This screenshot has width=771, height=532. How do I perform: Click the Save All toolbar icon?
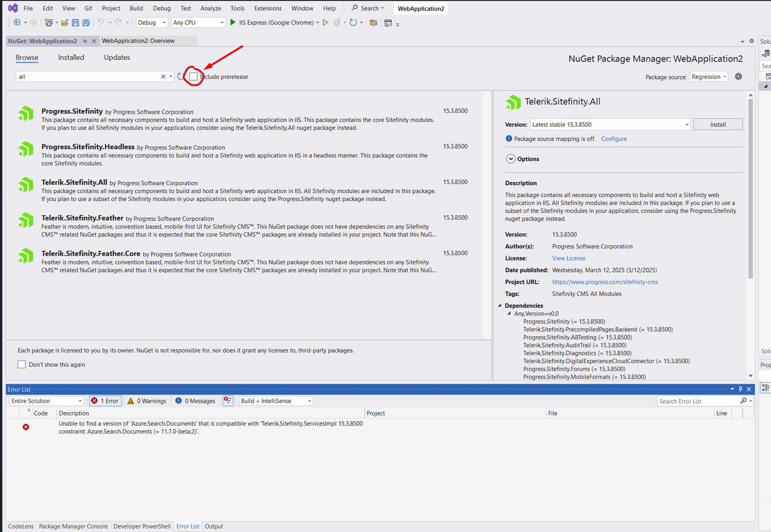click(86, 22)
